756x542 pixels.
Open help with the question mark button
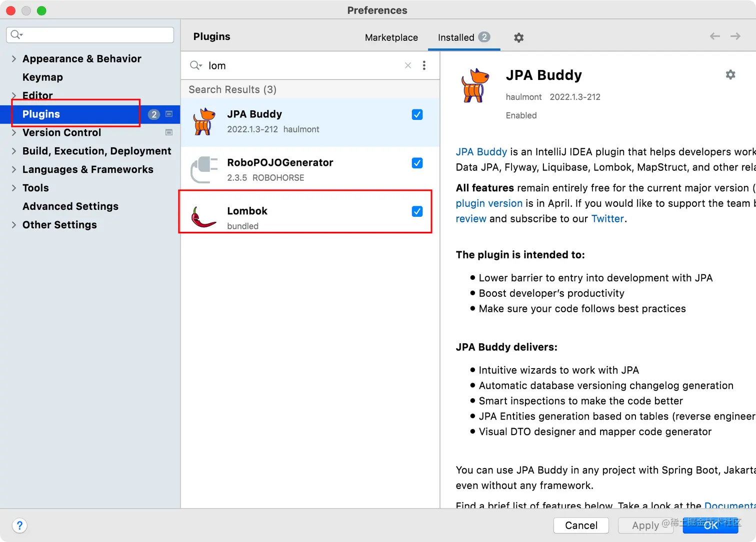(x=19, y=526)
